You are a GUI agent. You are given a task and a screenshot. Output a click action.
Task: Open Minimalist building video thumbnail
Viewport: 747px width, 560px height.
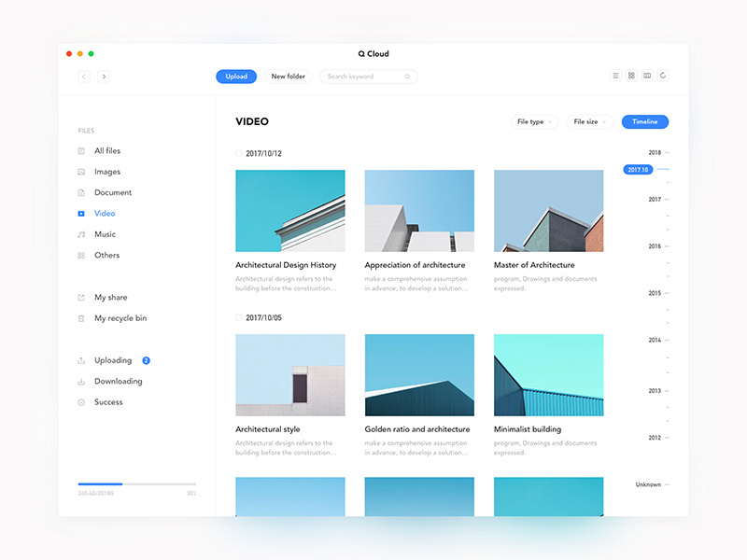pos(548,375)
